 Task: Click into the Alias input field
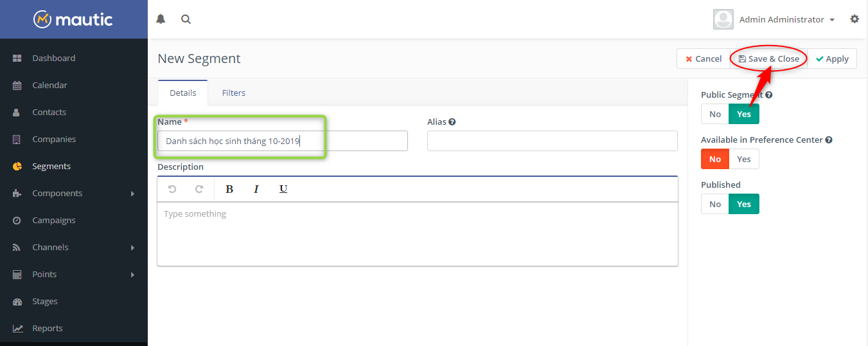(x=553, y=141)
